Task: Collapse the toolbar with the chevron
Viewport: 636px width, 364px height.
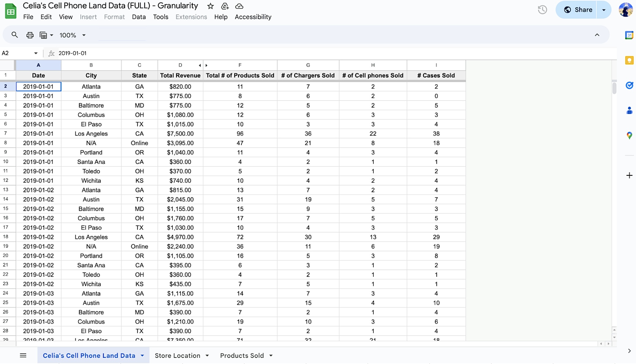Action: [597, 35]
